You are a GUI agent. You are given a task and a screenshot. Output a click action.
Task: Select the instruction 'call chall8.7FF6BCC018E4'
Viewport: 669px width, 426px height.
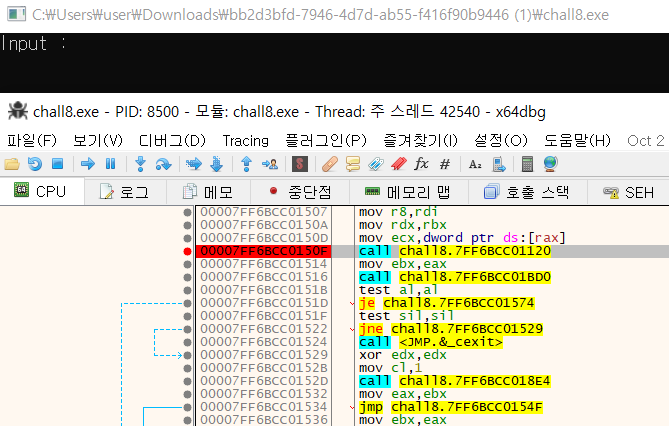(x=455, y=381)
